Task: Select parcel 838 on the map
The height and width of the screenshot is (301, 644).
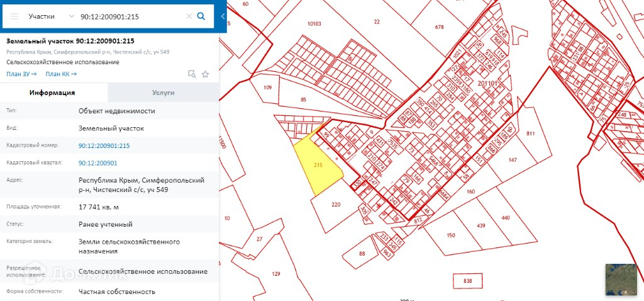Action: click(x=467, y=281)
